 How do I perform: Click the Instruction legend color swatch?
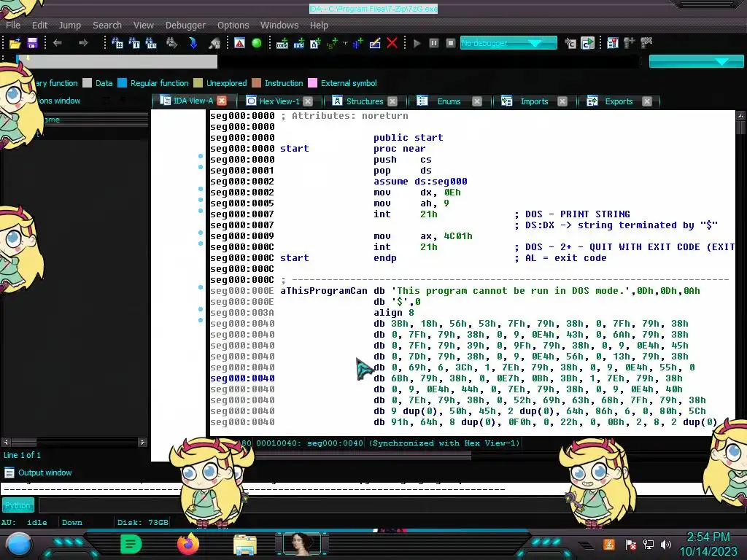256,83
